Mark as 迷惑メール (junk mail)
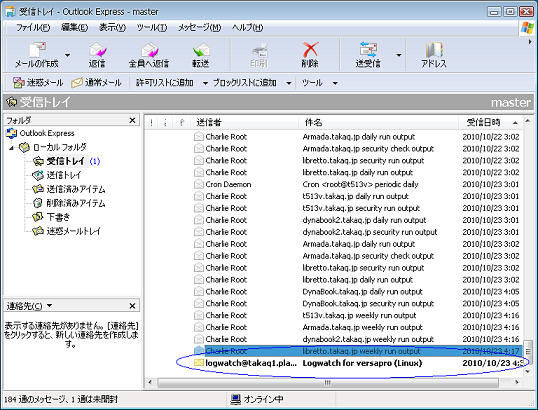Screen dimensions: 538x410 [x=38, y=83]
